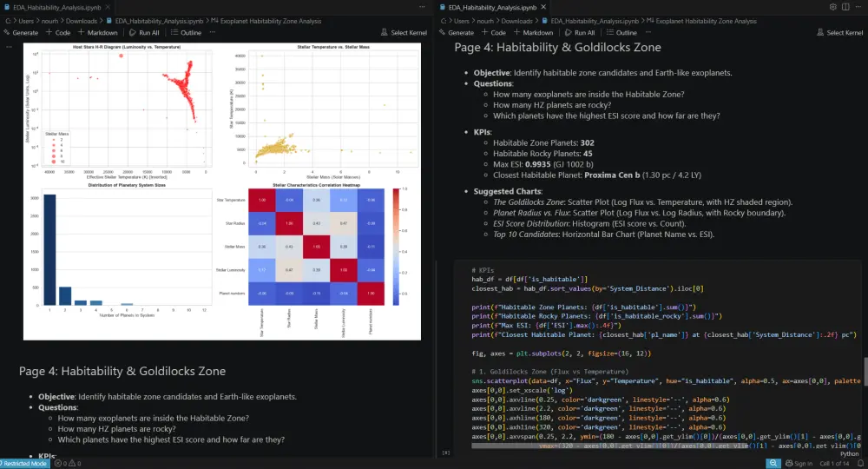The width and height of the screenshot is (868, 469).
Task: Click 'Habitable Rocky Planets: 45' KPI line
Action: [542, 154]
